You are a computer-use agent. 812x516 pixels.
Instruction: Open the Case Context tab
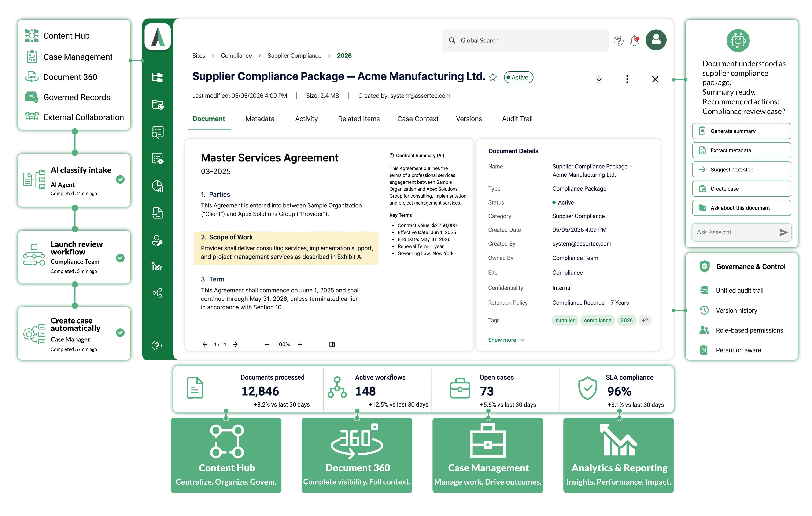pyautogui.click(x=418, y=119)
